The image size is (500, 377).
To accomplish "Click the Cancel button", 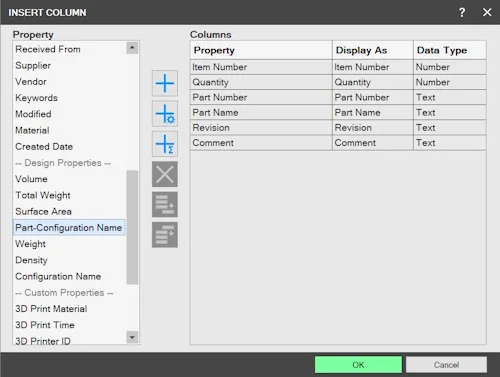I will tap(446, 365).
